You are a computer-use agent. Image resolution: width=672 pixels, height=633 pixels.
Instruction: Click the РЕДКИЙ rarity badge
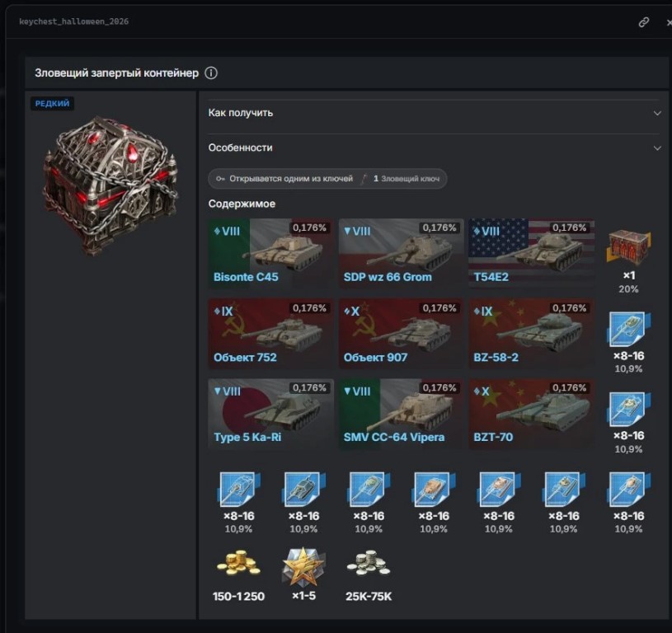click(52, 104)
